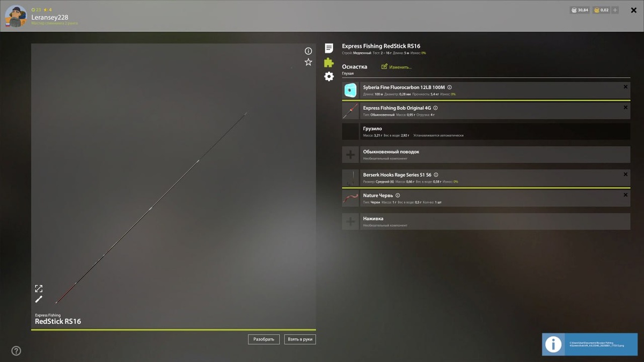Select the Berserk Hooks Rage Series thumbnail
The image size is (644, 362).
(350, 178)
